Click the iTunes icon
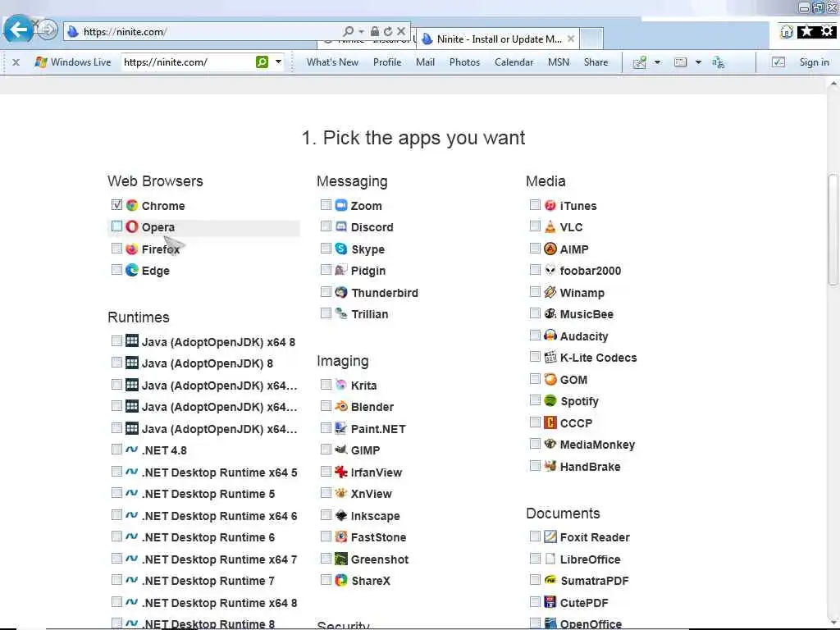 click(550, 205)
